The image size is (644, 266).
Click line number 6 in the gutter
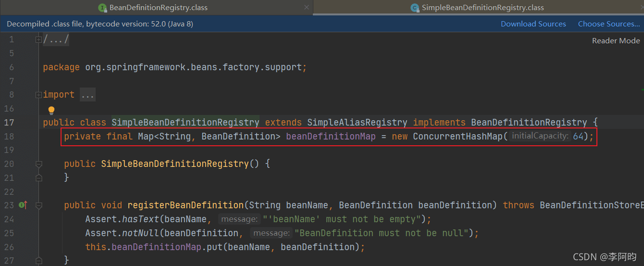tap(12, 67)
